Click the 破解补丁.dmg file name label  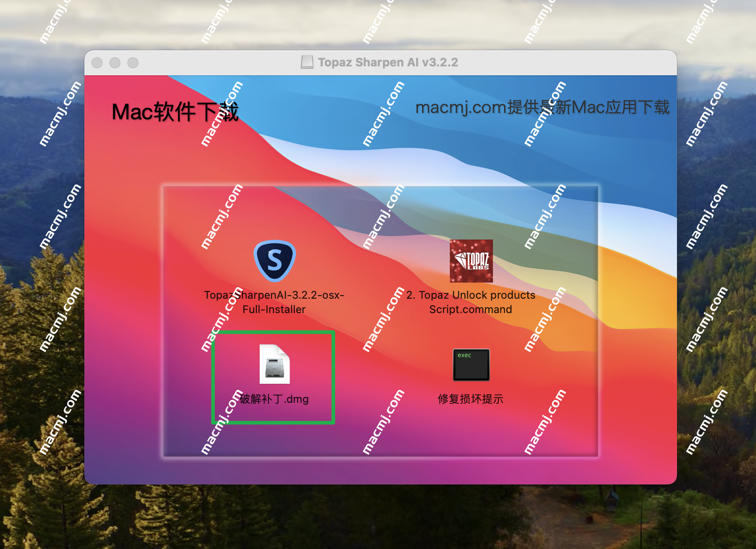pos(274,399)
